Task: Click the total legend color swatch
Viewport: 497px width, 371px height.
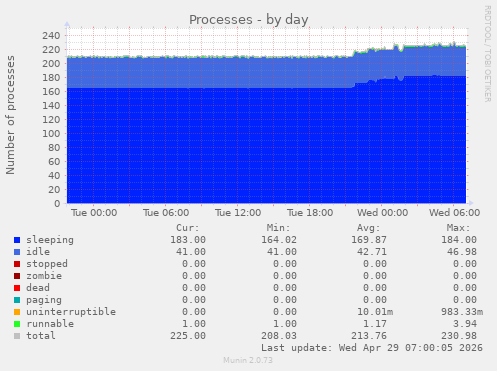Action: [x=17, y=336]
